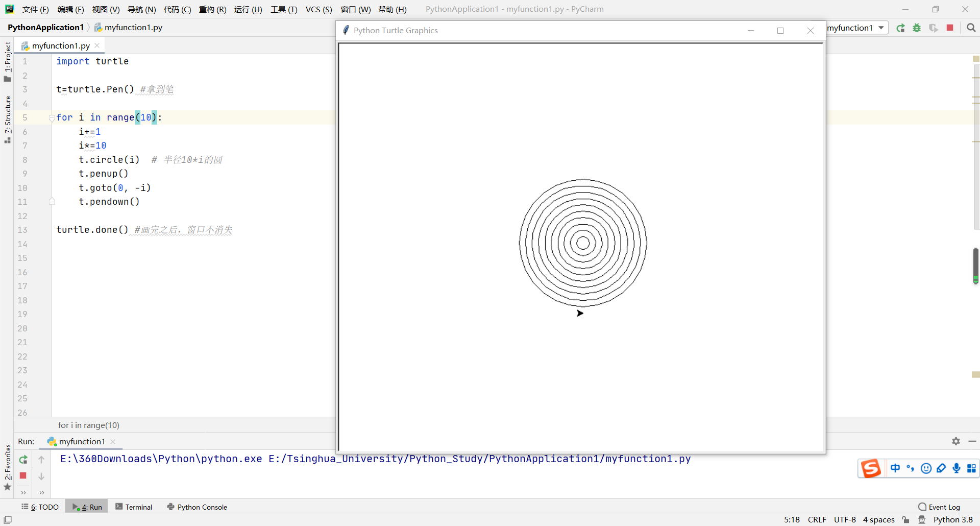Select Python 3.8 interpreter widget
This screenshot has height=526, width=980.
(953, 519)
